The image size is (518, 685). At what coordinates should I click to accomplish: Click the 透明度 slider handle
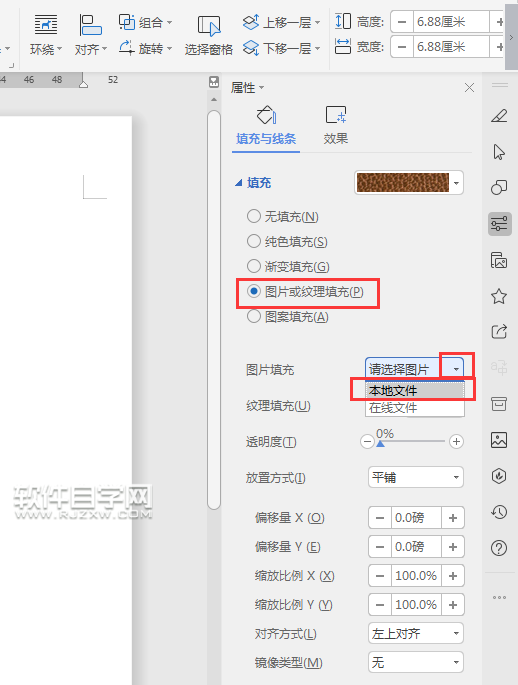click(381, 443)
